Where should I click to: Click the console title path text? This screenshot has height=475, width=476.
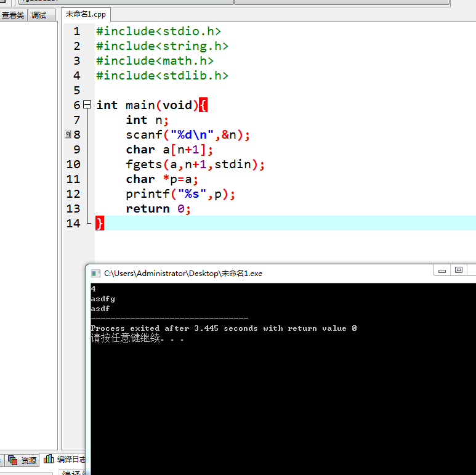183,274
